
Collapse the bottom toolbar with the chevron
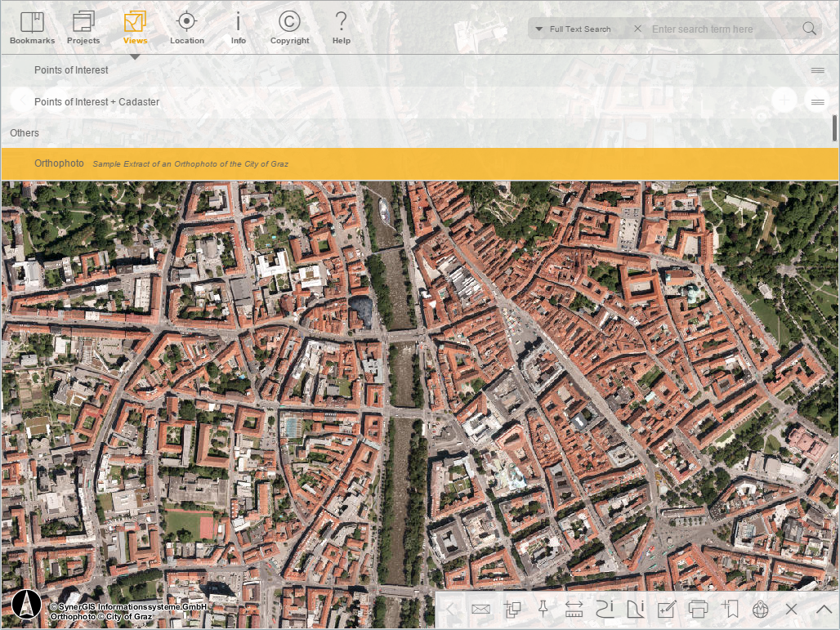coord(823,609)
